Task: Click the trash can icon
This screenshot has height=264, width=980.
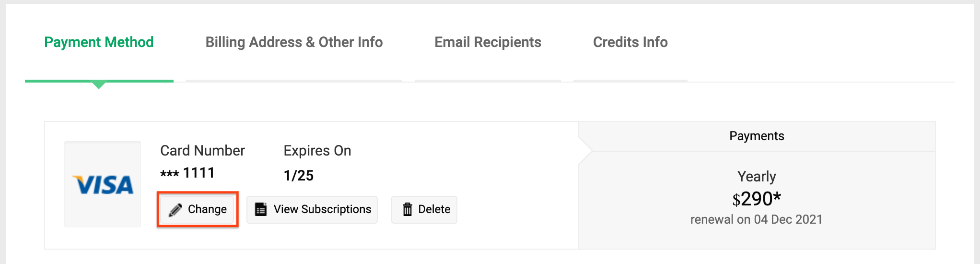Action: pos(408,209)
